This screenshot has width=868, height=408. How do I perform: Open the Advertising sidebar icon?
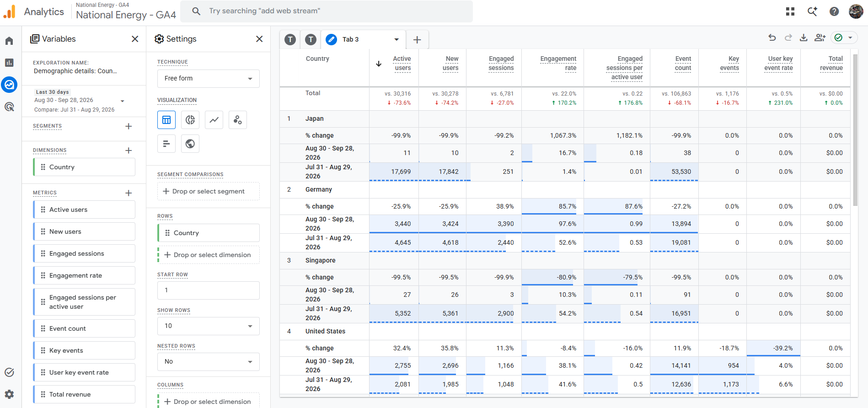tap(9, 107)
